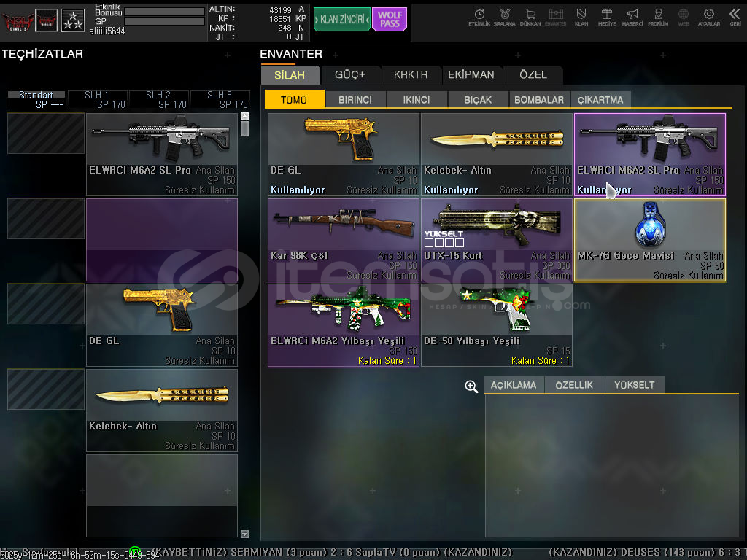
Task: Switch to the EKİPMAN tab
Action: [x=471, y=75]
